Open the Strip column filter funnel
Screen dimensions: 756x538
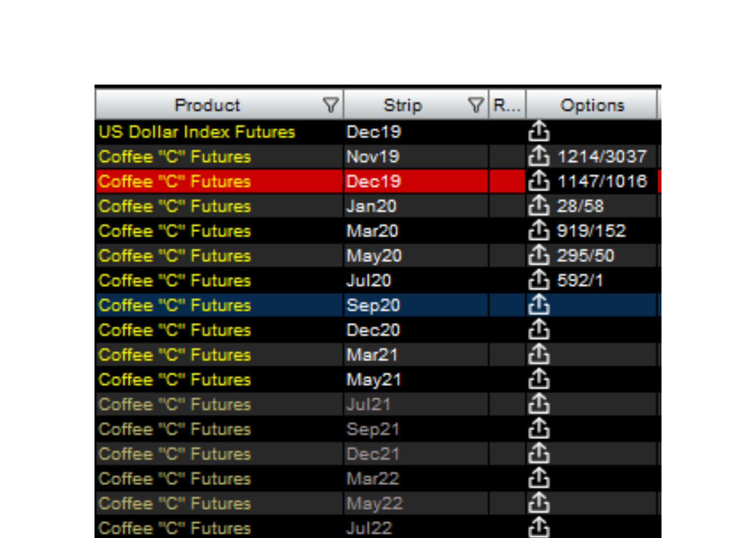click(x=476, y=105)
